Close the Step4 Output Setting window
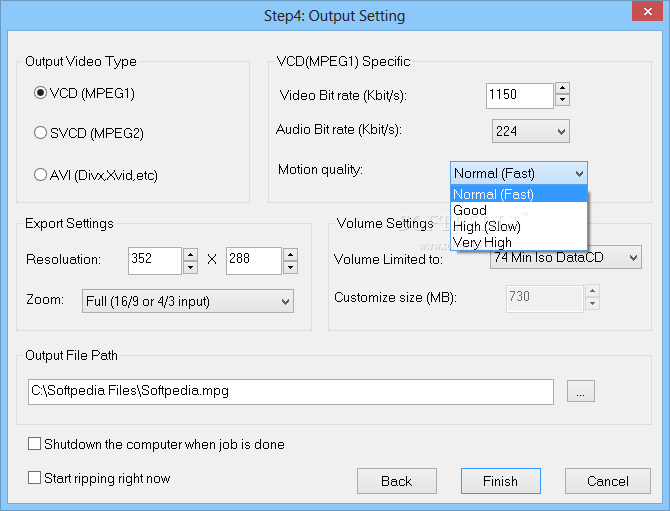 [647, 11]
